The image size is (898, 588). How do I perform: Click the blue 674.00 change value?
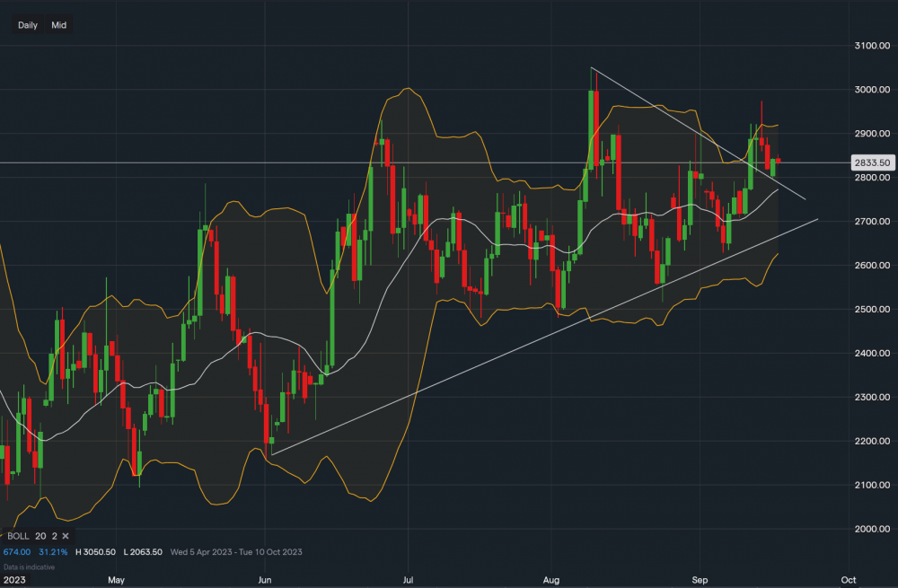tap(18, 552)
